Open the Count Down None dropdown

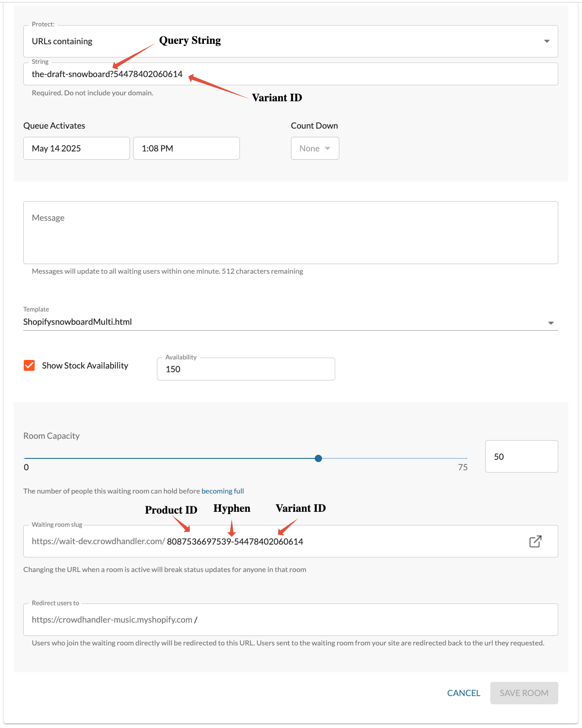tap(315, 148)
